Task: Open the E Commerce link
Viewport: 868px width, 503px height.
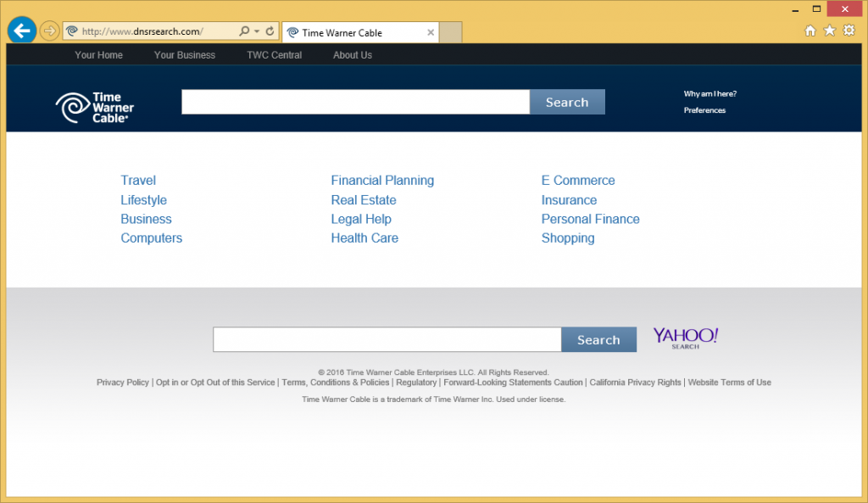Action: (578, 181)
